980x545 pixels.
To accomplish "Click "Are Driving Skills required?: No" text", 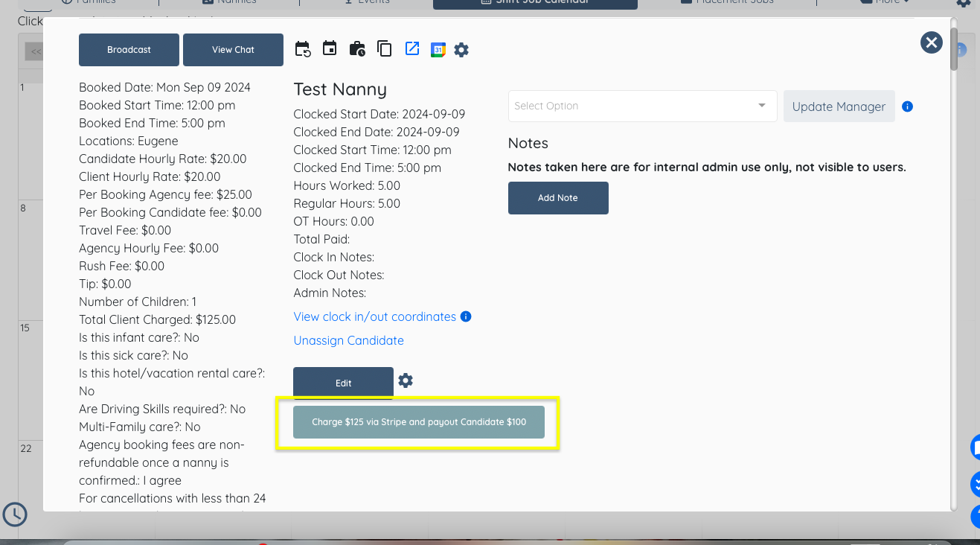I will pos(162,409).
